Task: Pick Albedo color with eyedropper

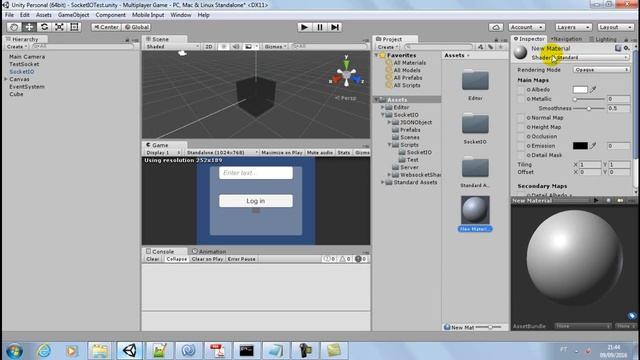Action: click(593, 89)
